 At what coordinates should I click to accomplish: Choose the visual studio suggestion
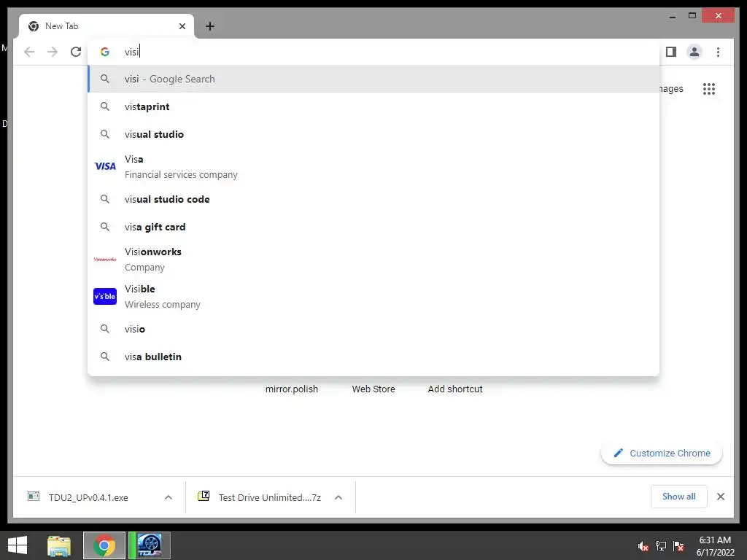(x=374, y=134)
